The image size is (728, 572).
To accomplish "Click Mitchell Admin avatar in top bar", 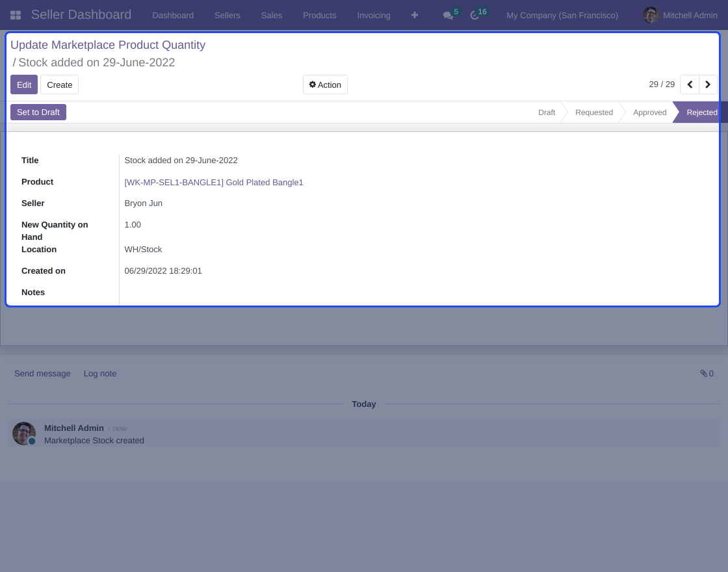I will [x=651, y=16].
